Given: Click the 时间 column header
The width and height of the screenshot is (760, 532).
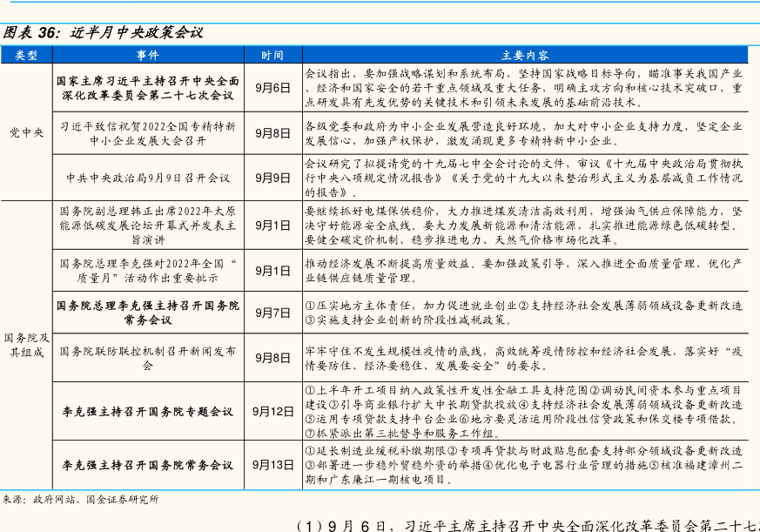Looking at the screenshot, I should click(272, 55).
